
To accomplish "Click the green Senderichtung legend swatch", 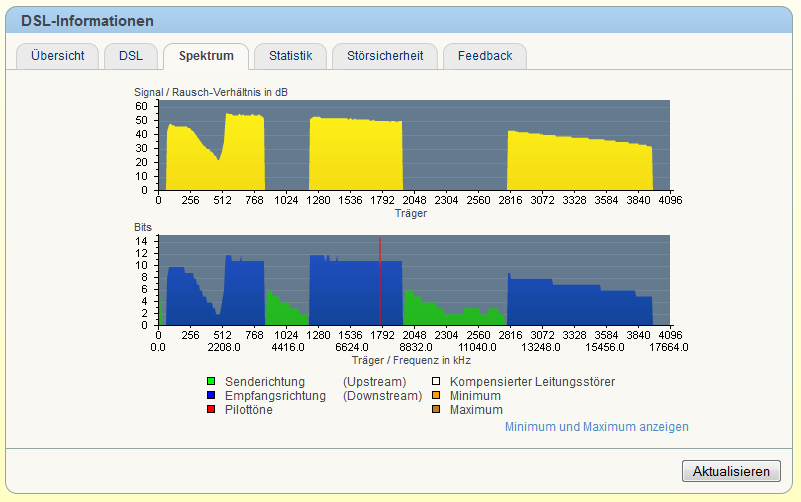I will [x=211, y=382].
